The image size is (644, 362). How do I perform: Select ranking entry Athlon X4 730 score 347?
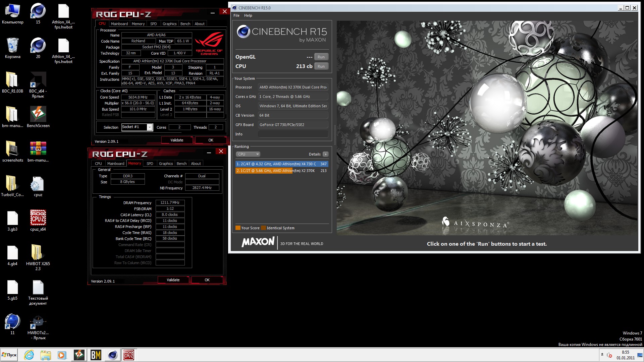click(x=282, y=164)
